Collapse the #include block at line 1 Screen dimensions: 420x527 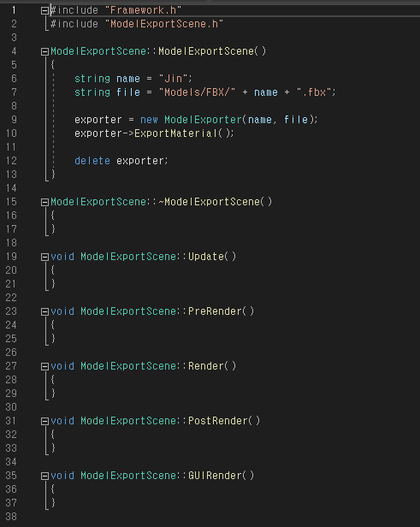pyautogui.click(x=44, y=11)
